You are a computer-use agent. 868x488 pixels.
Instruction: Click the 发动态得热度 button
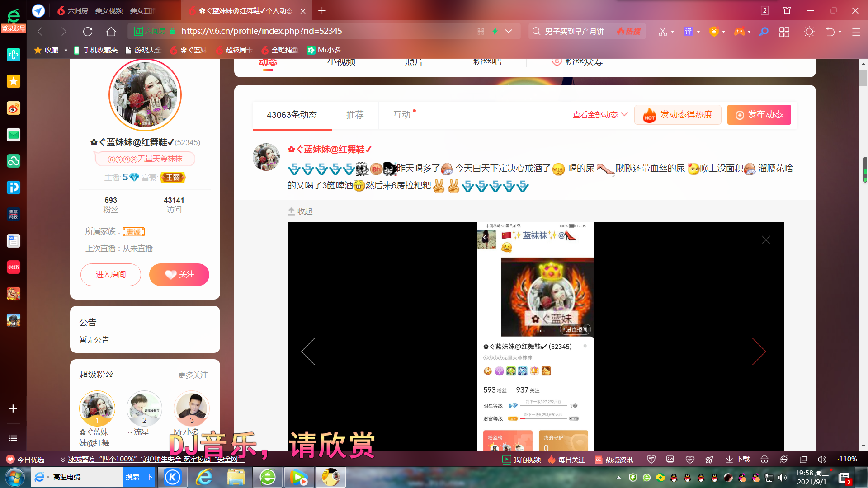(677, 115)
